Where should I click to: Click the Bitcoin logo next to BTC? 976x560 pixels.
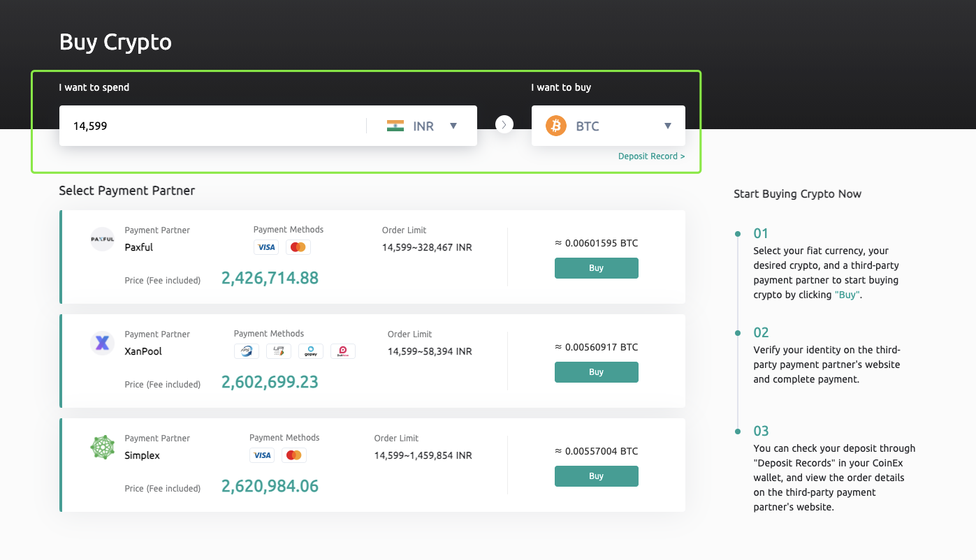(555, 126)
